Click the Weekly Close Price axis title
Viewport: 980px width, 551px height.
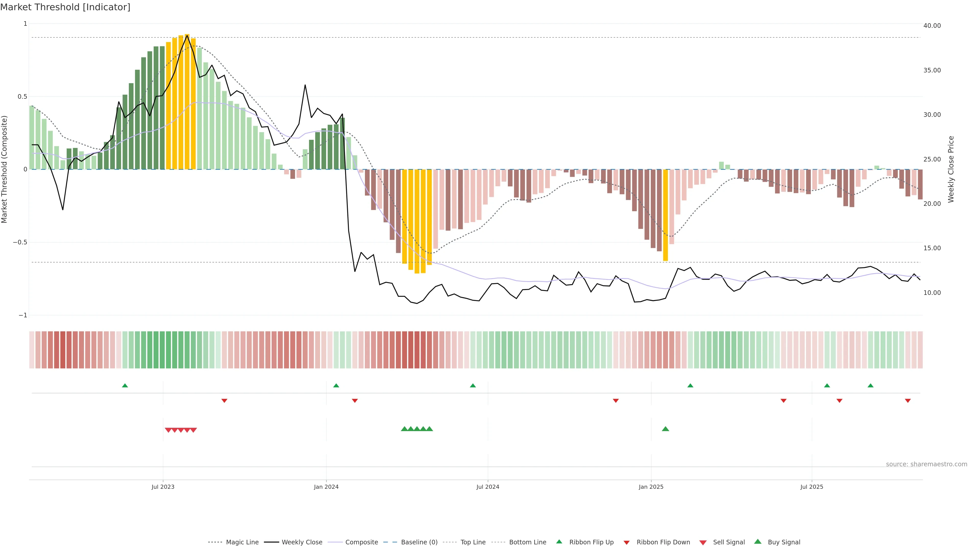point(951,169)
